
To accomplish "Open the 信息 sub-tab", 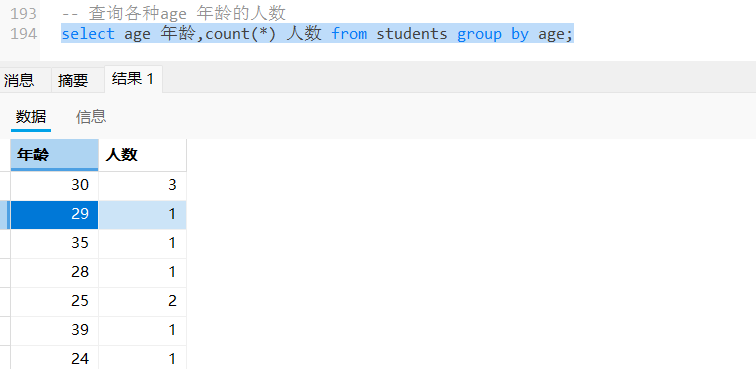I will tap(91, 117).
